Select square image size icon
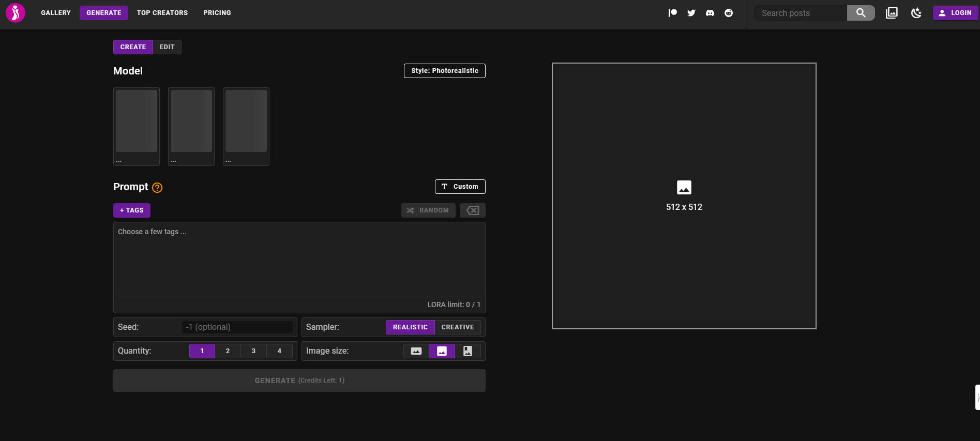The height and width of the screenshot is (441, 980). (442, 351)
